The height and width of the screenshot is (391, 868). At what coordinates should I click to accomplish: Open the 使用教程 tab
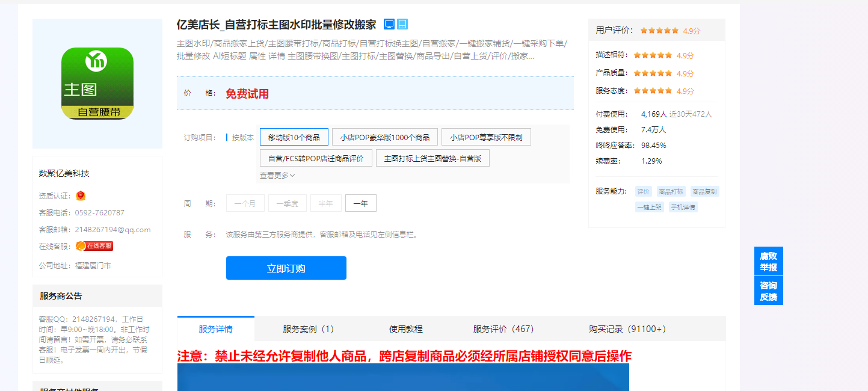click(406, 329)
